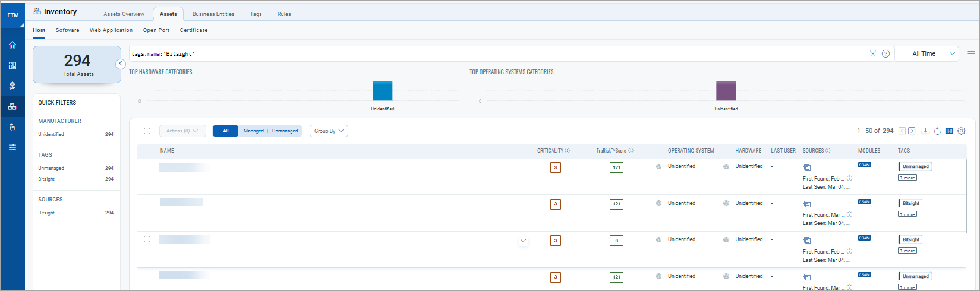Switch to Business Entities tab
980x291 pixels.
pyautogui.click(x=213, y=14)
